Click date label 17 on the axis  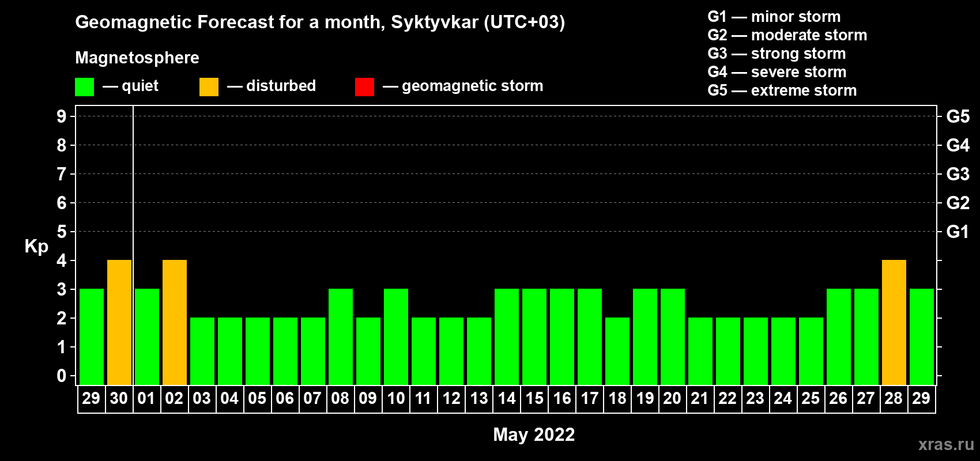click(x=589, y=399)
